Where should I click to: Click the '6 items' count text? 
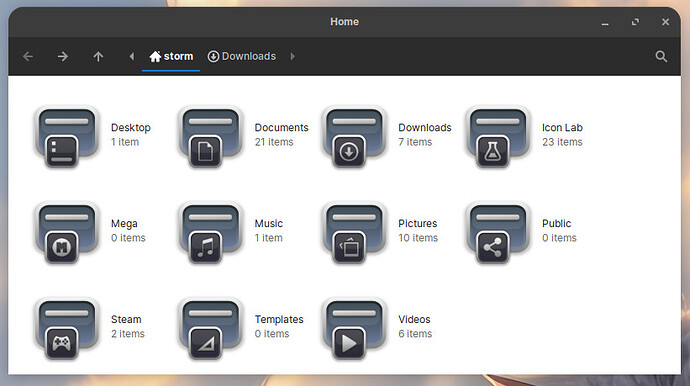(415, 334)
